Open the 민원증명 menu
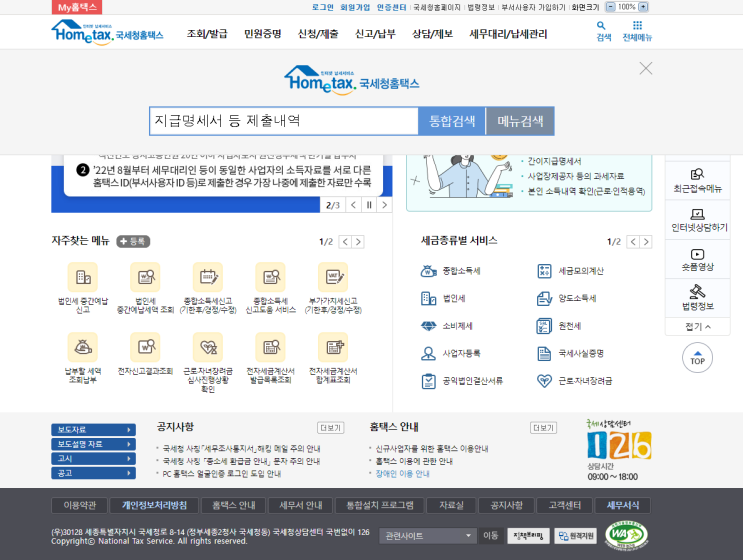 pyautogui.click(x=263, y=34)
